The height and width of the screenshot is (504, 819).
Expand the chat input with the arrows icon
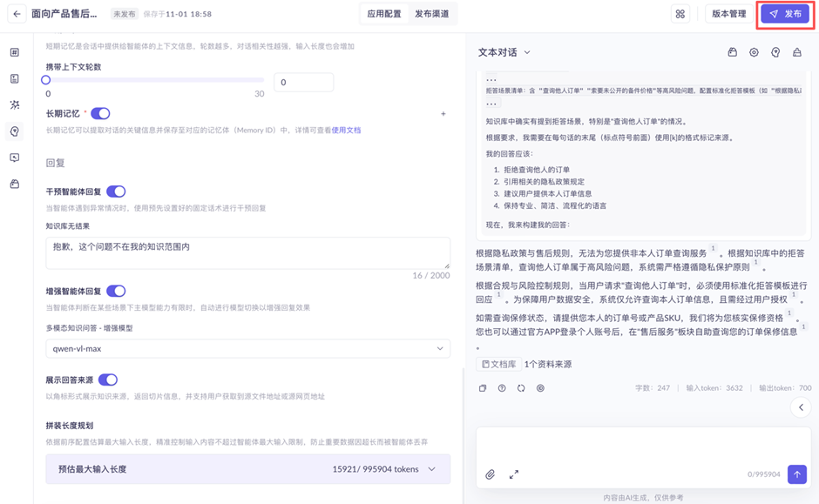point(514,474)
